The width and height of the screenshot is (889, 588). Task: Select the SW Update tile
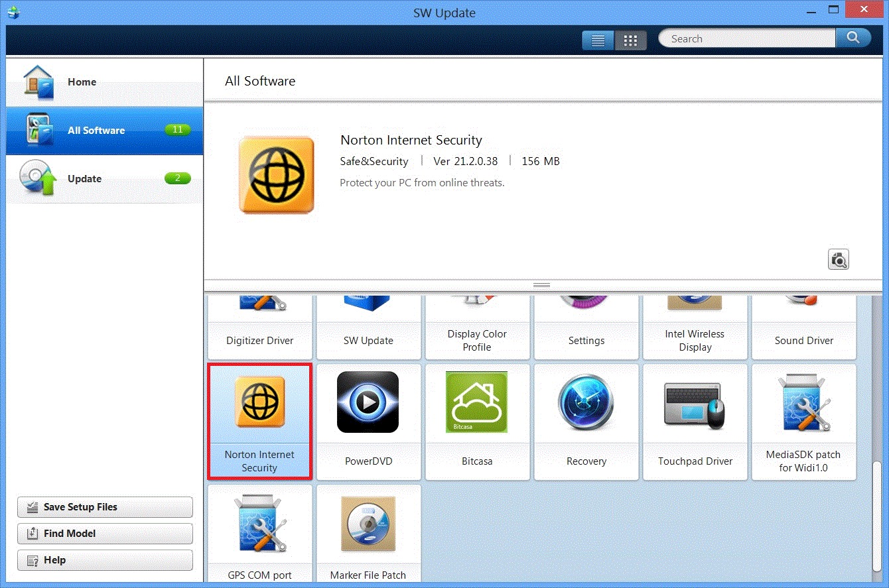[x=369, y=328]
